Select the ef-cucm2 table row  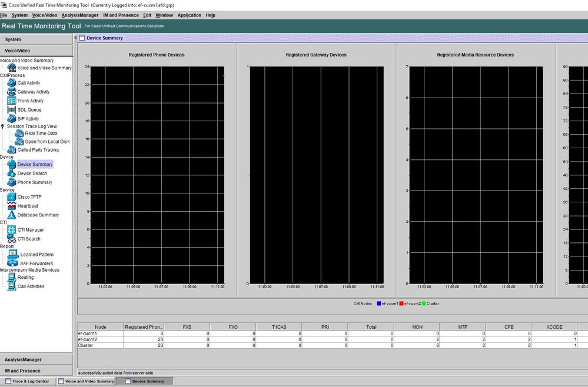click(333, 339)
